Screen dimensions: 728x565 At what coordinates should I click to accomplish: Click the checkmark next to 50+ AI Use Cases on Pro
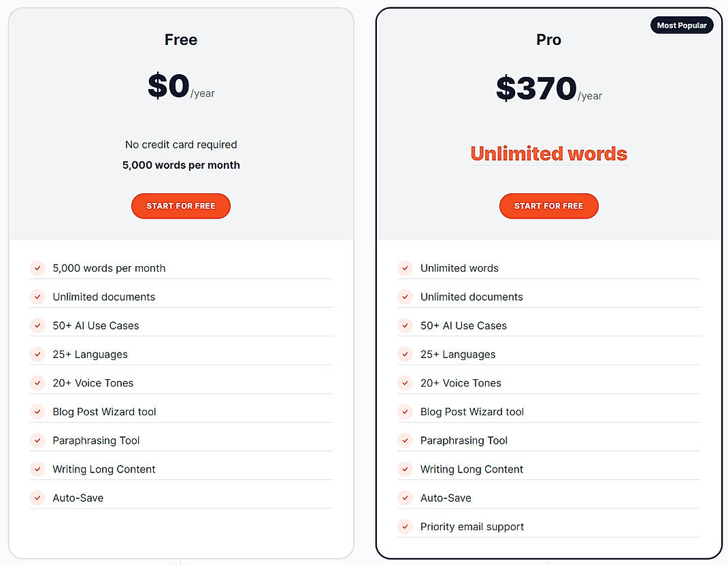click(406, 325)
